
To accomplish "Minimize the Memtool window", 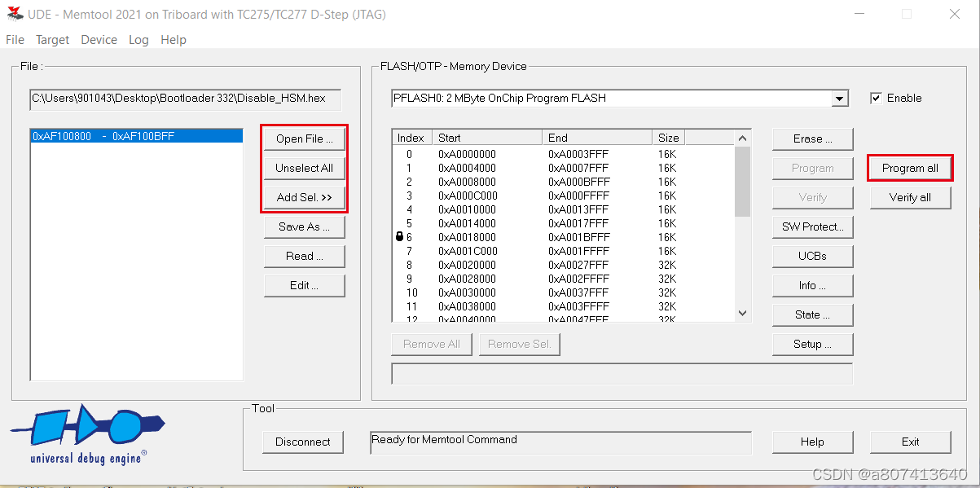I will pos(860,14).
